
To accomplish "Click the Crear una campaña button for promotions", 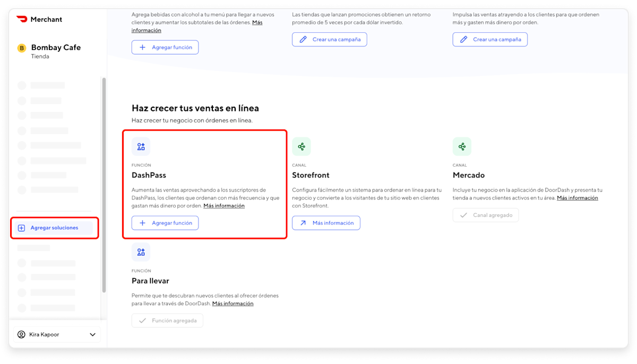I will [329, 39].
